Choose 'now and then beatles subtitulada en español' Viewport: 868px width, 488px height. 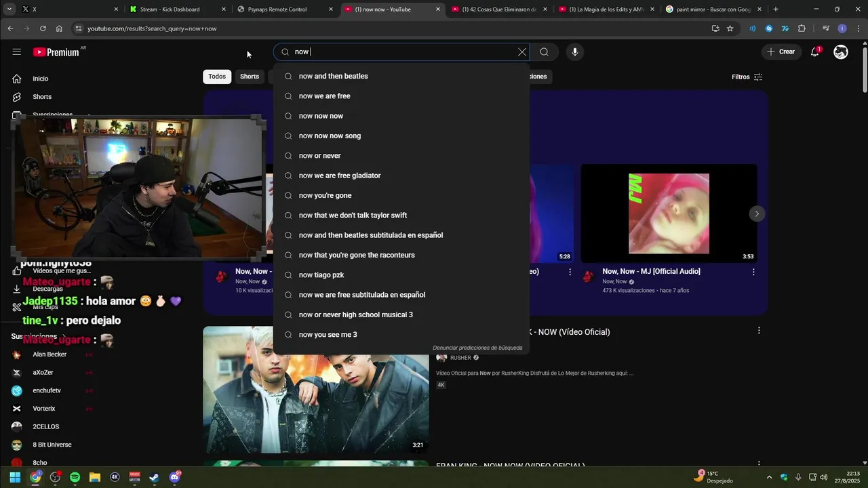click(x=401, y=235)
